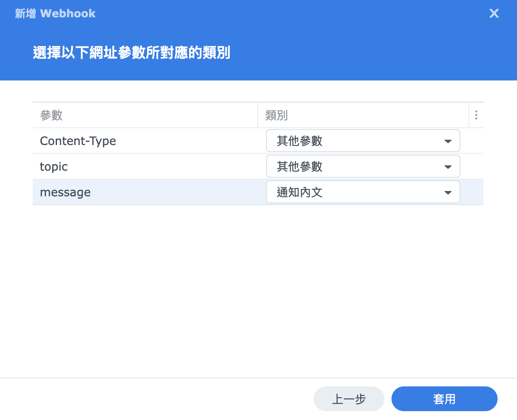Click the blank cell right of message dropdown

coord(472,192)
